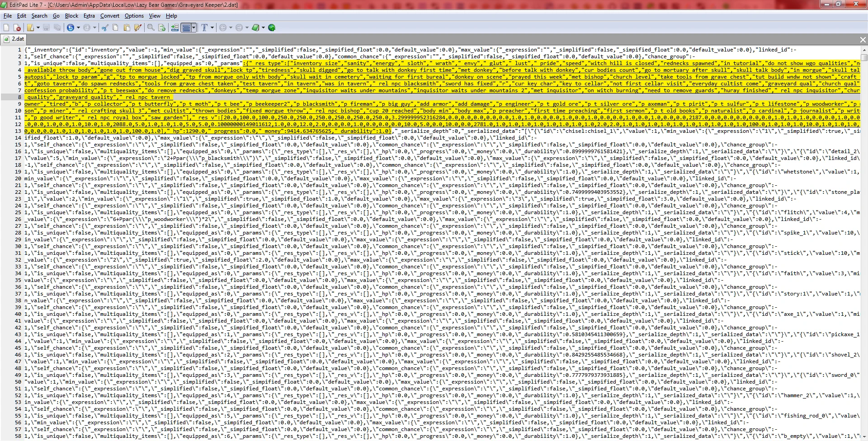This screenshot has height=441, width=868.
Task: Click the Open file folder icon
Action: click(30, 28)
